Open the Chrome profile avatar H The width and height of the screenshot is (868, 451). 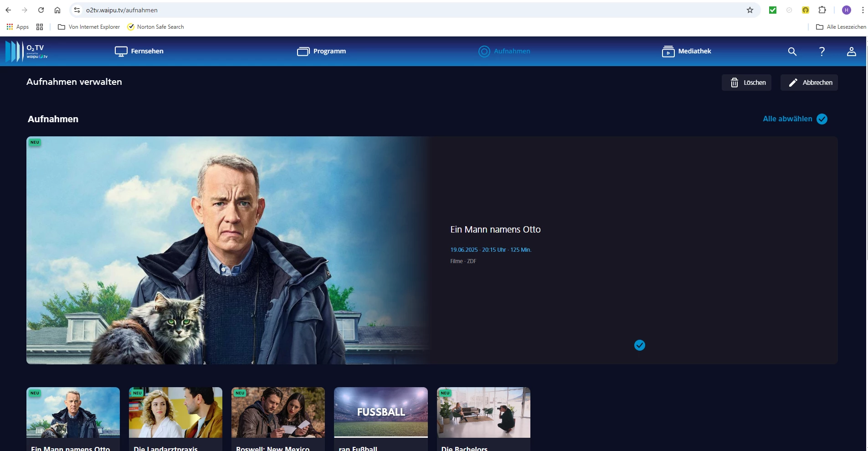pos(847,10)
